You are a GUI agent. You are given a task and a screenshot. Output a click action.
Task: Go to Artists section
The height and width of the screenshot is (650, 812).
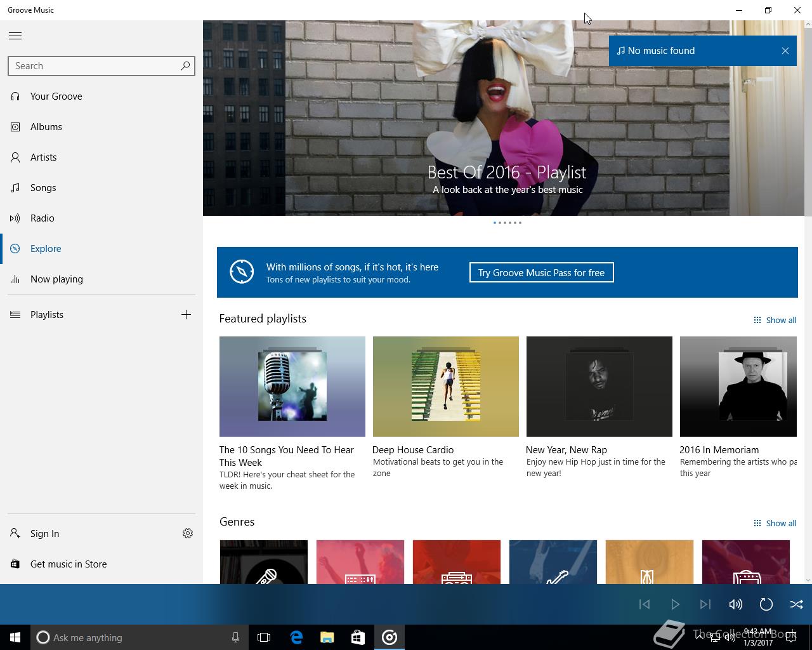(101, 157)
